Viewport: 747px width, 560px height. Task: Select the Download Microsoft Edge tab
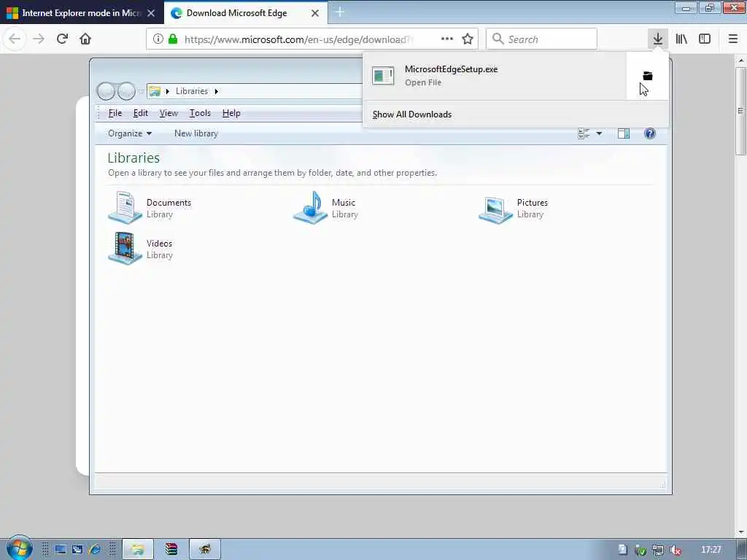(245, 13)
